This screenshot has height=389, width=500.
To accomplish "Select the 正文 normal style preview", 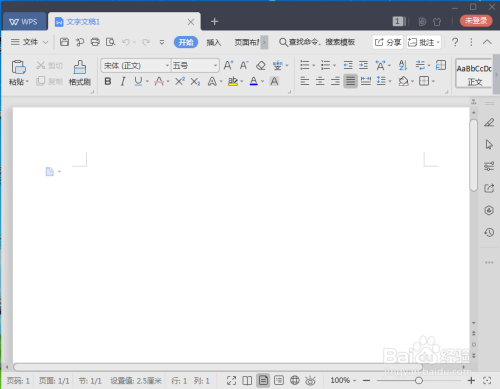I will [x=474, y=74].
